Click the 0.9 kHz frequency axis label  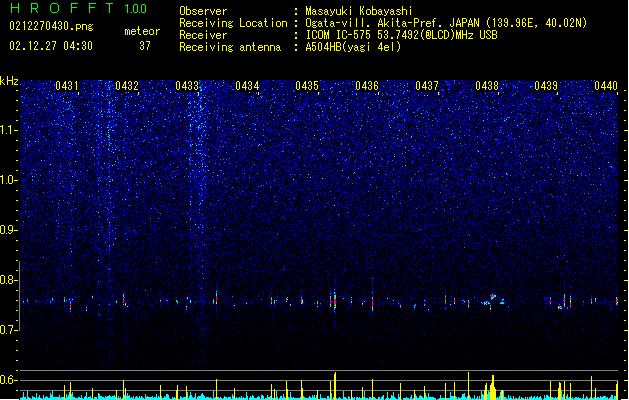[9, 230]
